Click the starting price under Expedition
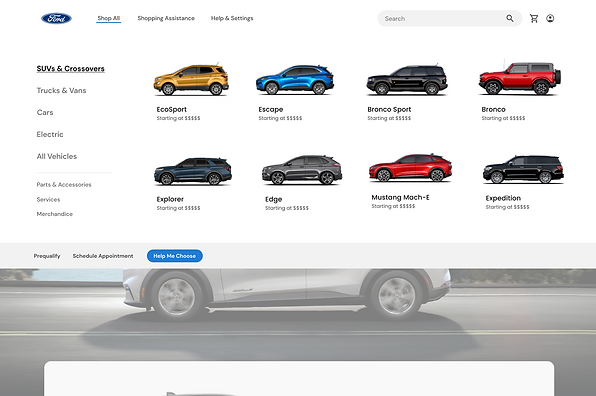 [x=507, y=208]
